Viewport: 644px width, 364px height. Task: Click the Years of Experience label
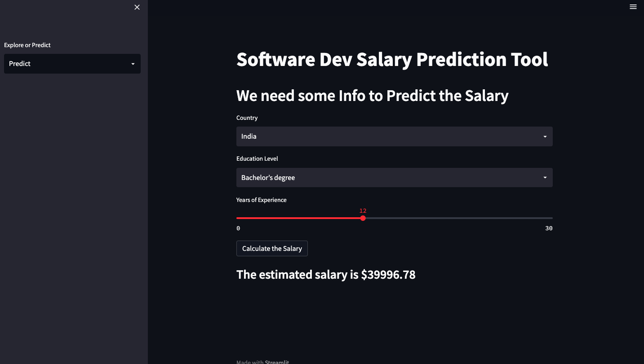pyautogui.click(x=261, y=200)
